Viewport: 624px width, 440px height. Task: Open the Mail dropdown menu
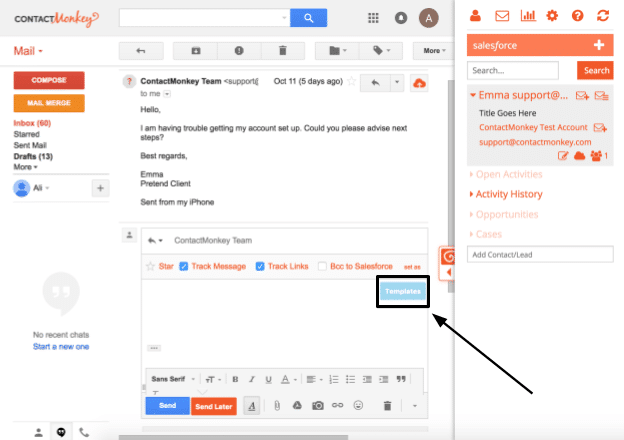[28, 51]
